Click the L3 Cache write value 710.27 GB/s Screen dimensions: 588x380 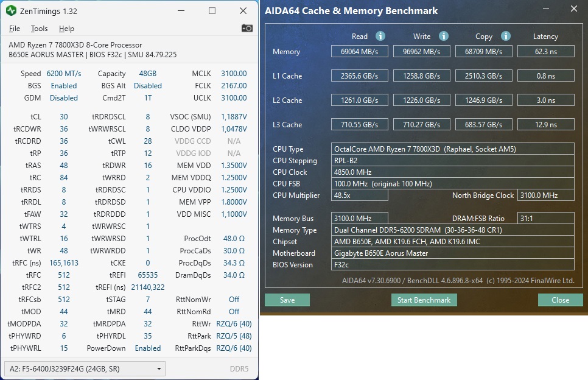coord(421,125)
